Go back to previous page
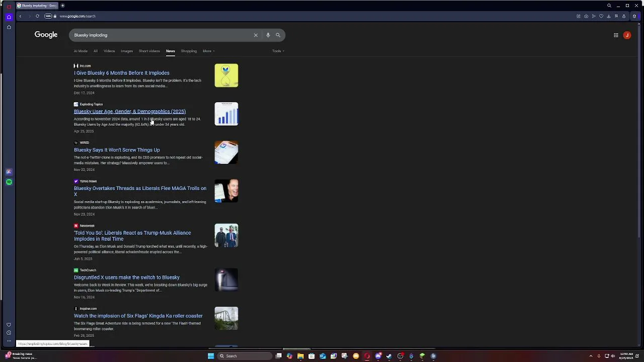Viewport: 644px width, 362px height. pos(20,16)
